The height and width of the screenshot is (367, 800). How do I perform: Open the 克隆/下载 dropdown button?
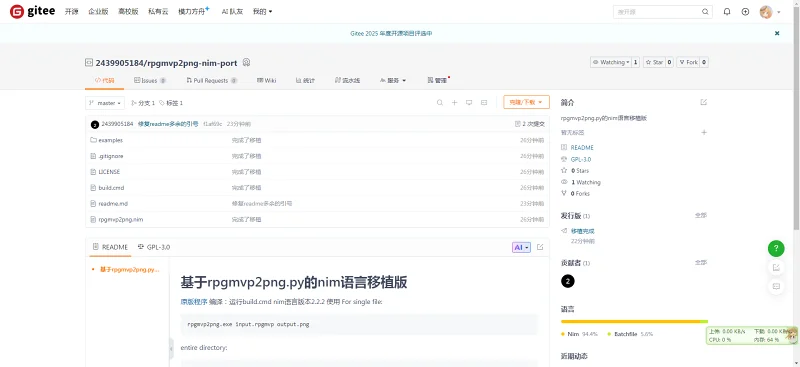click(x=526, y=102)
